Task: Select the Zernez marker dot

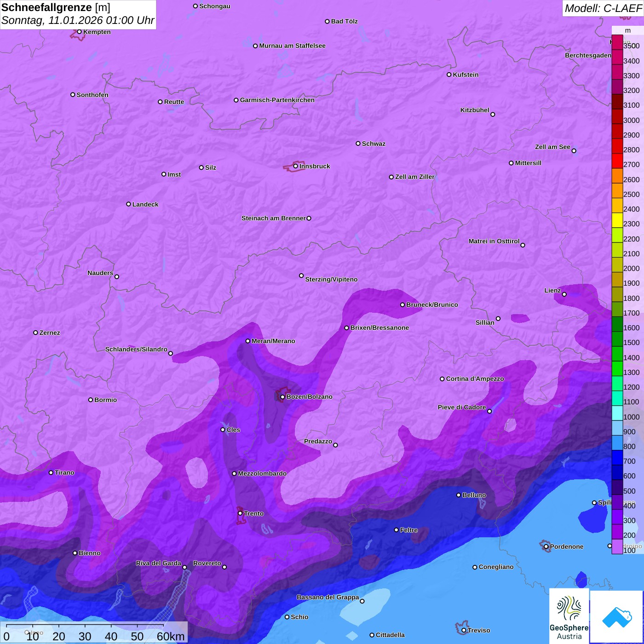Action: (35, 333)
